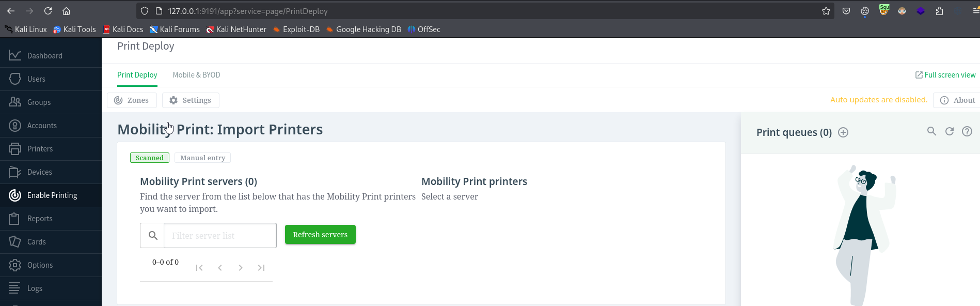
Task: Select the Print Deploy tab
Action: [137, 75]
